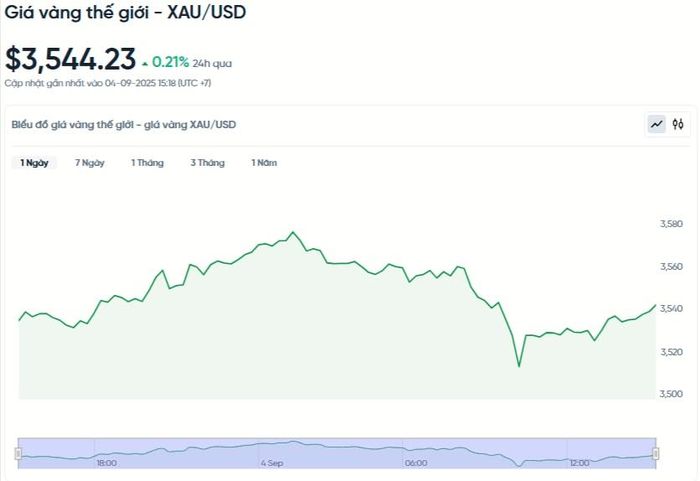Switch to candlestick chart icon

click(678, 124)
